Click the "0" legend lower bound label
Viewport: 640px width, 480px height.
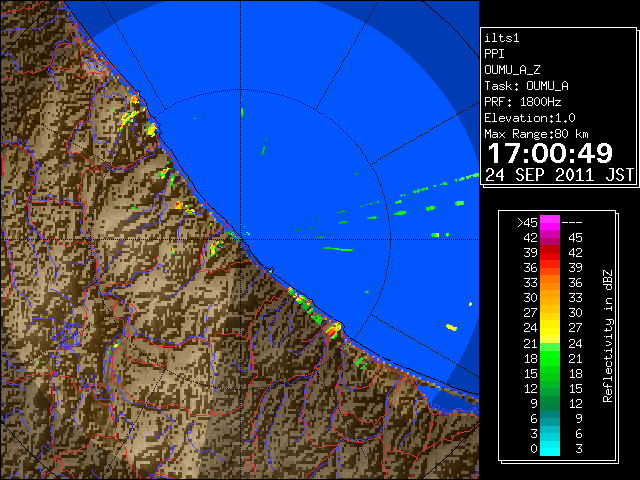(x=534, y=449)
